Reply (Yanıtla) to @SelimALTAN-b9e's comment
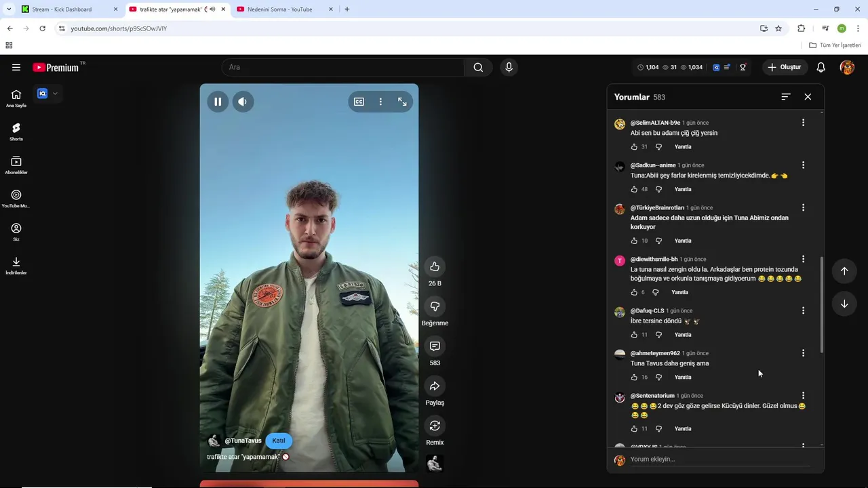Viewport: 868px width, 488px height. (x=683, y=147)
